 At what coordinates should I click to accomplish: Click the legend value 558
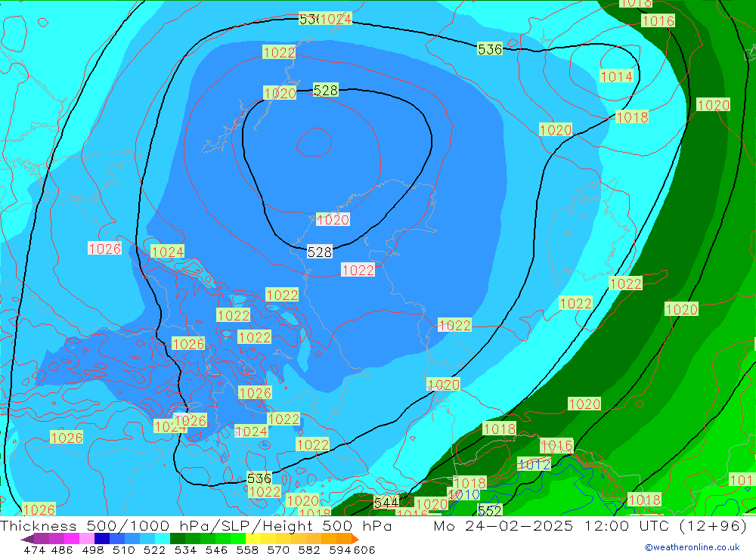click(x=247, y=549)
